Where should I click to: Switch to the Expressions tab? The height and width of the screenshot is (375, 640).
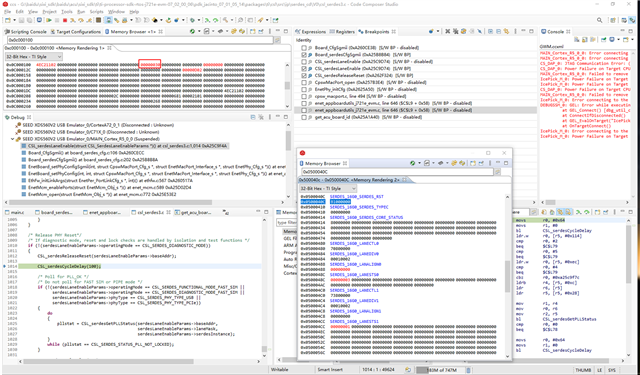(311, 31)
